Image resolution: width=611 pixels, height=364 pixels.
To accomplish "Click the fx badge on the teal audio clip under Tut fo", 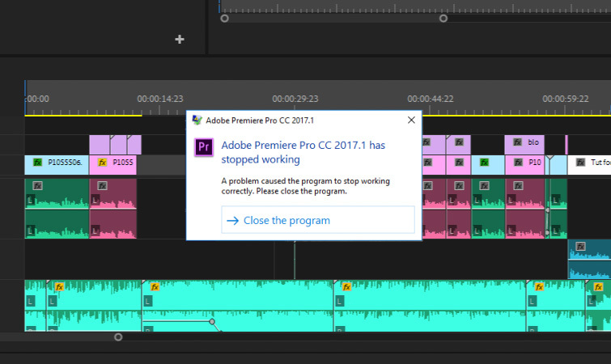I will pos(580,247).
